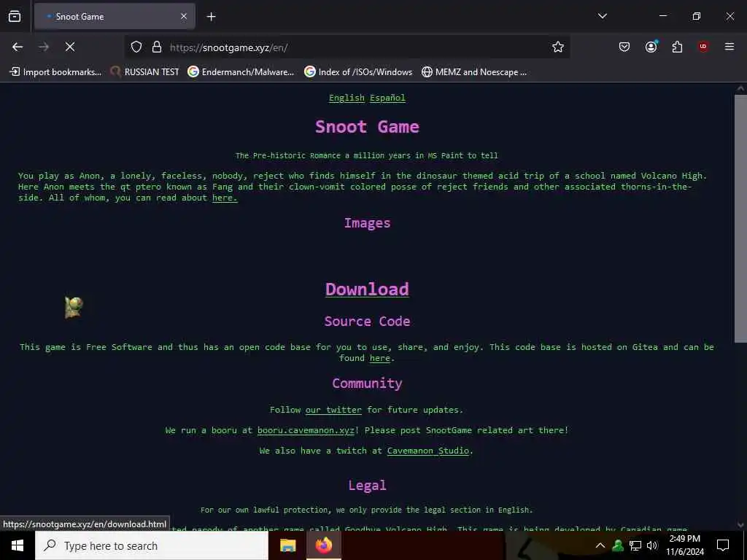Image resolution: width=747 pixels, height=560 pixels.
Task: Click the scrollbar down arrow
Action: point(740,525)
